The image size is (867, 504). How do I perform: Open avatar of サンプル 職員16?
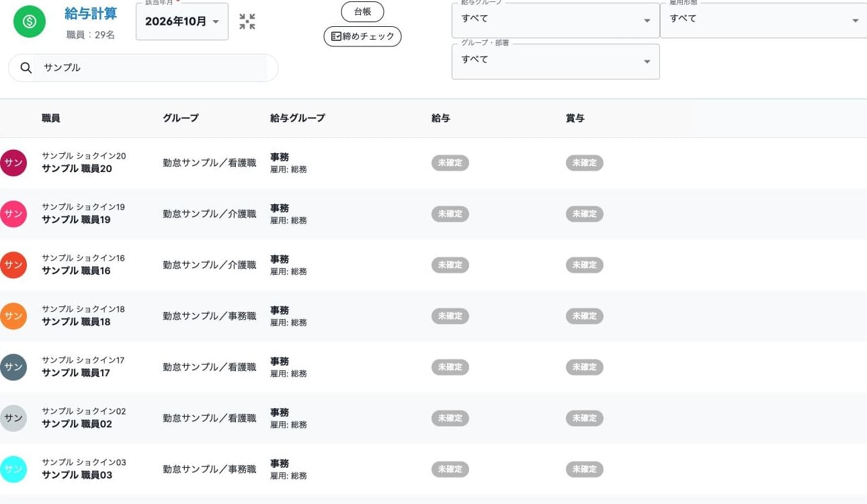[x=13, y=265]
